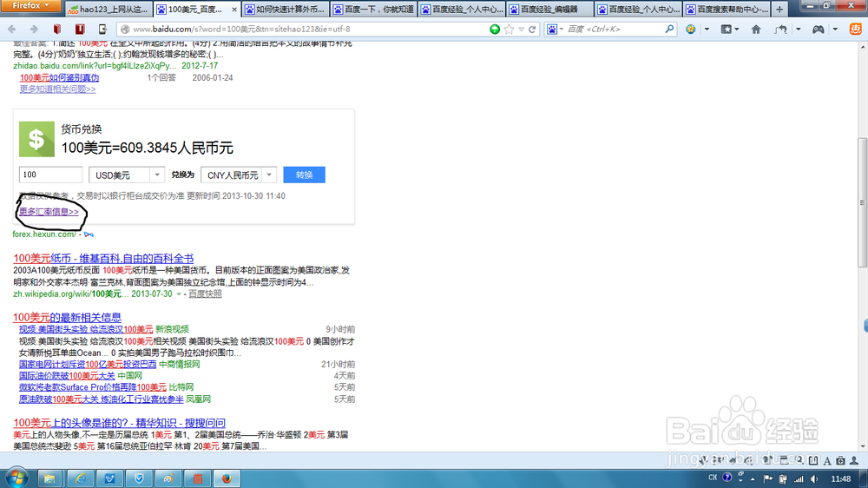Screen dimensions: 868x488
Task: Click the login door icon in toolbar
Action: [103, 29]
